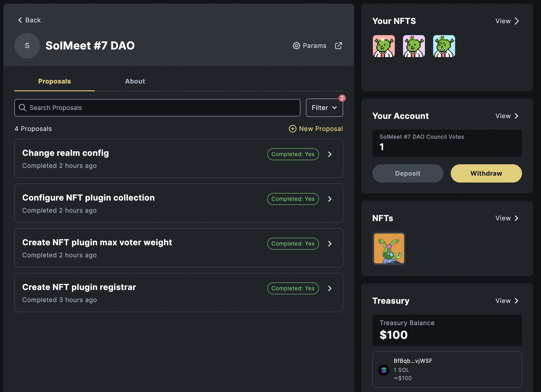Image resolution: width=541 pixels, height=392 pixels.
Task: Click the Back arrow icon
Action: click(20, 20)
